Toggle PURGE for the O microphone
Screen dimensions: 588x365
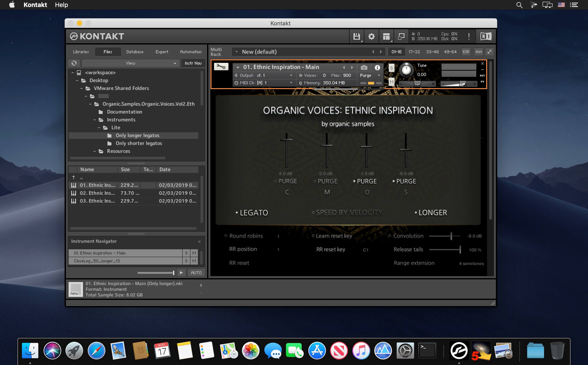(x=365, y=181)
